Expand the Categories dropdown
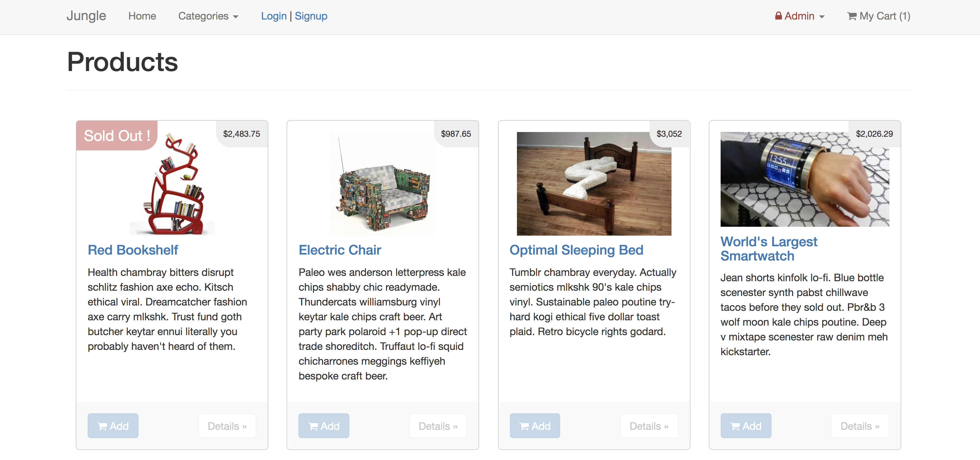This screenshot has height=460, width=980. [208, 16]
